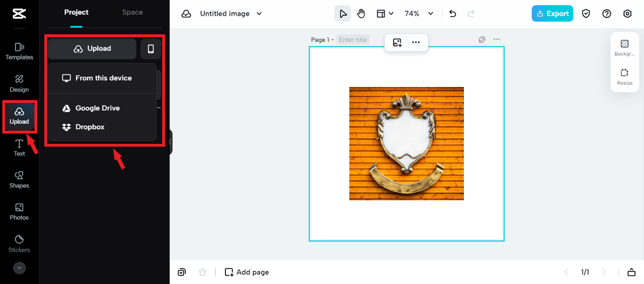The image size is (644, 284).
Task: Choose Google Drive upload option
Action: coord(102,108)
